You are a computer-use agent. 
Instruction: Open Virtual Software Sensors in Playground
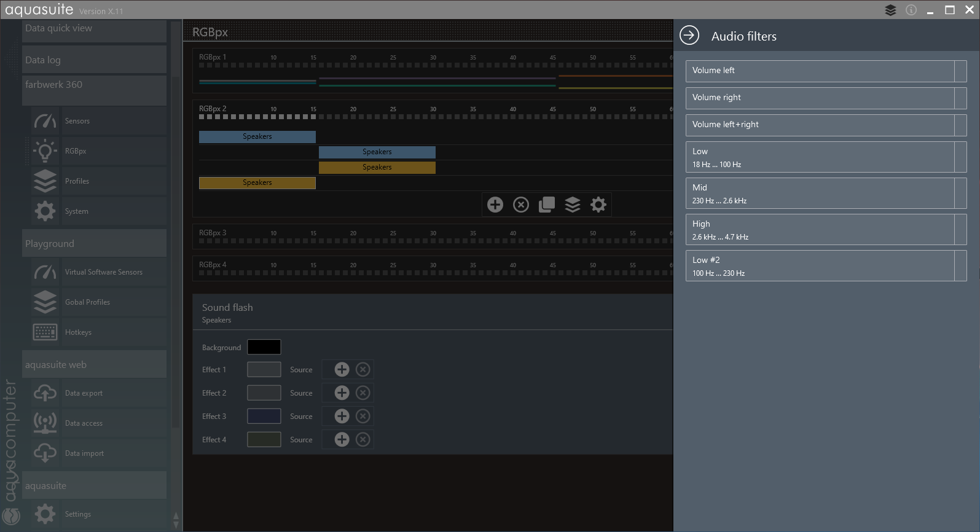pos(103,272)
